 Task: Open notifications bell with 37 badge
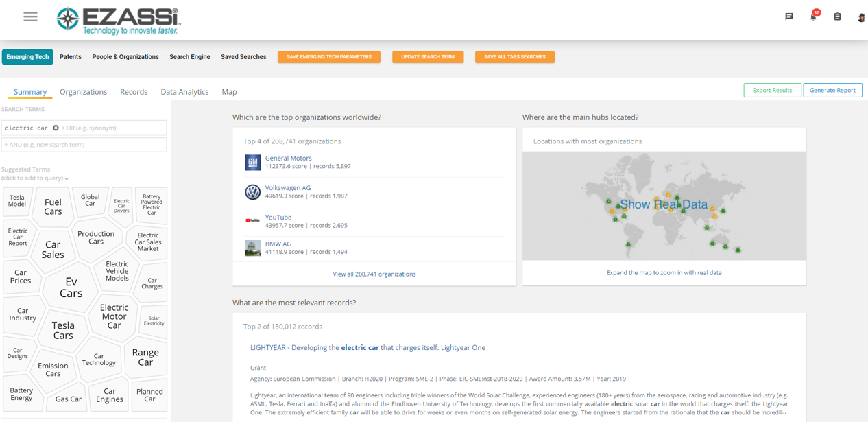coord(813,16)
